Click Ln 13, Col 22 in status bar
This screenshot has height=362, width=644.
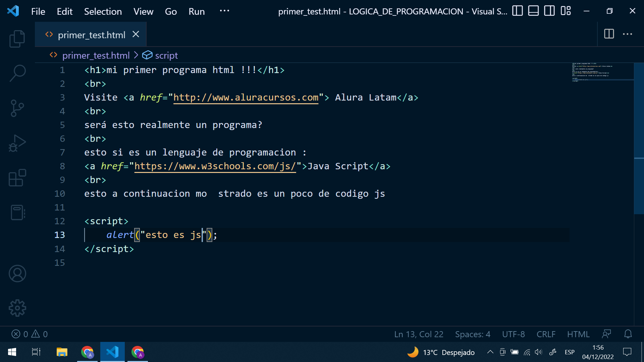419,334
